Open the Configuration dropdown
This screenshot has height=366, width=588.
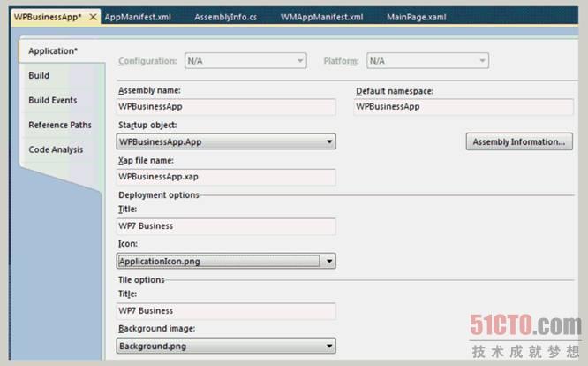click(x=245, y=60)
